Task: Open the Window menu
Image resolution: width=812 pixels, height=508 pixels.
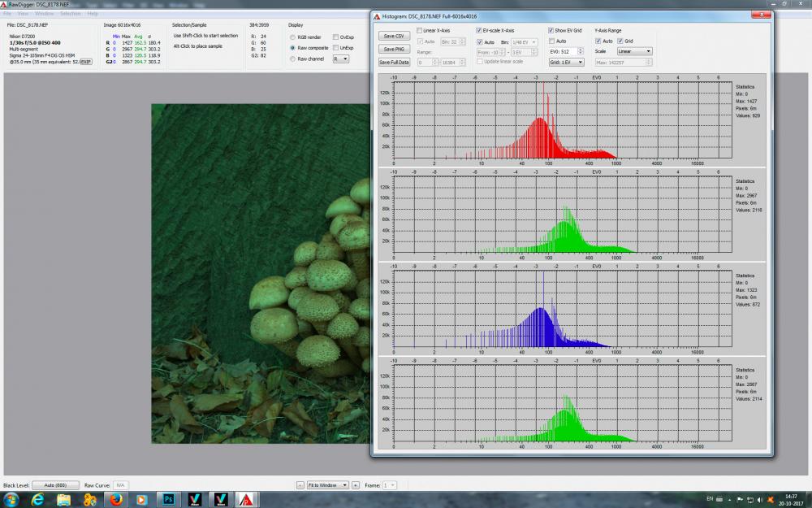Action: pos(44,14)
